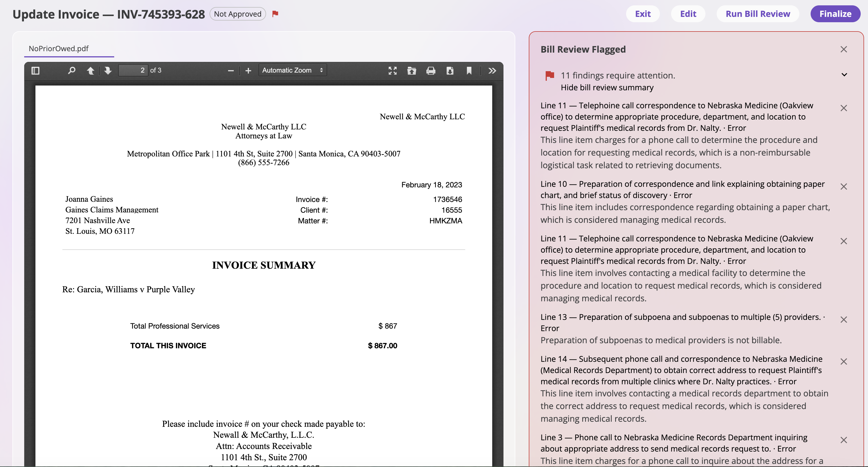The width and height of the screenshot is (868, 467).
Task: Click the client number 16555
Action: 451,210
